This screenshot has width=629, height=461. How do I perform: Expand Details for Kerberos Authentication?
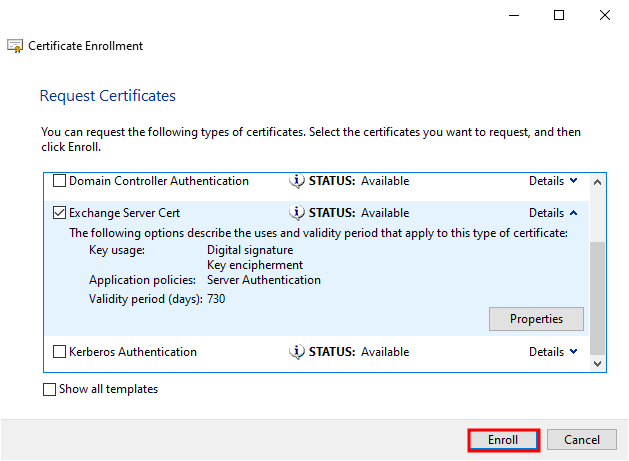point(553,352)
